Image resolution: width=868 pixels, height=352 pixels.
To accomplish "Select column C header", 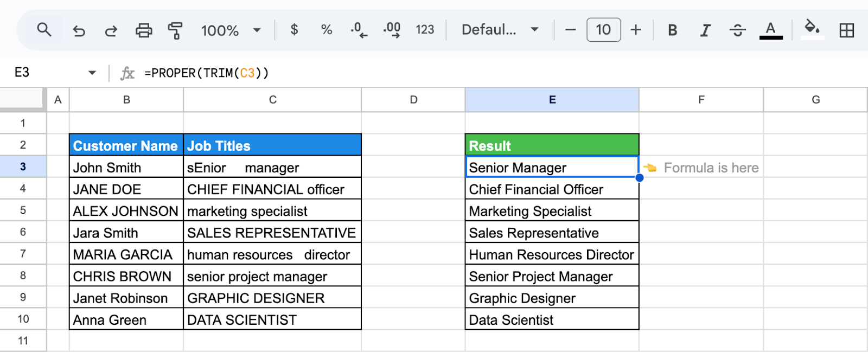I will pyautogui.click(x=272, y=100).
